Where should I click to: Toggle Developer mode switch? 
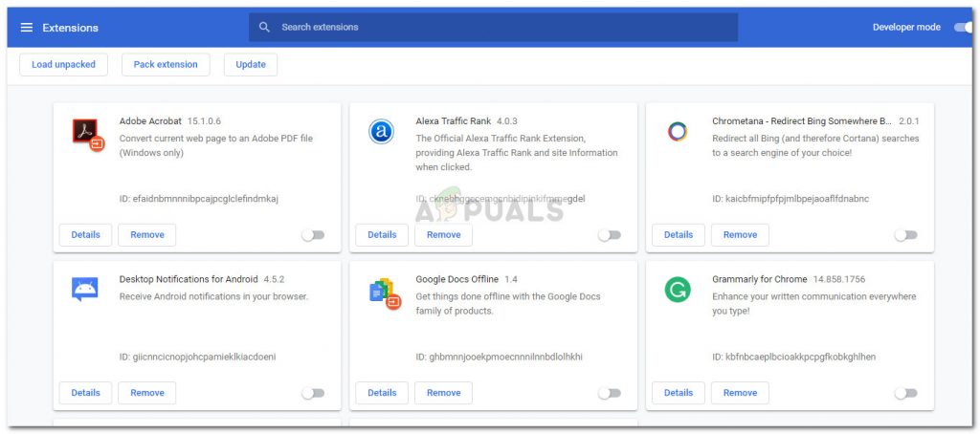click(x=965, y=28)
